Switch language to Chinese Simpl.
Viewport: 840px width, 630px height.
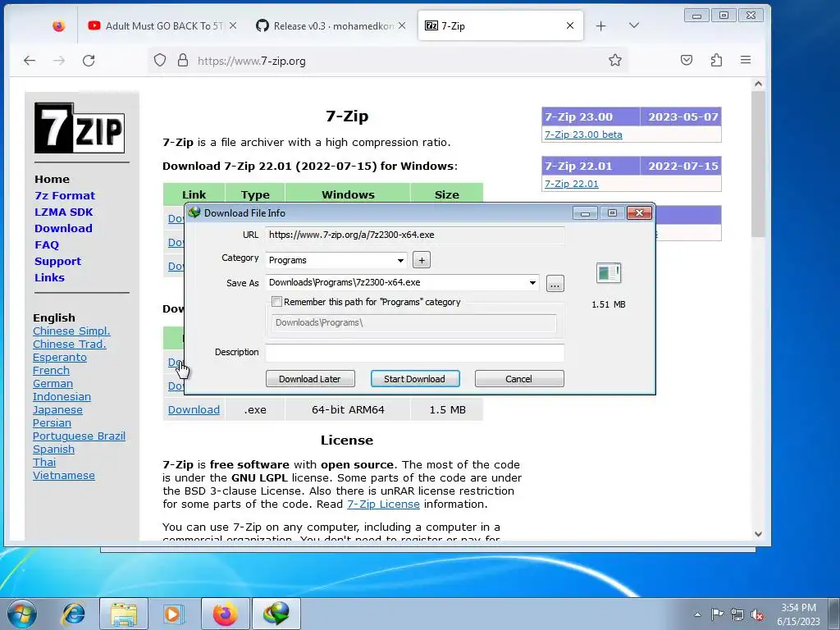(x=71, y=331)
